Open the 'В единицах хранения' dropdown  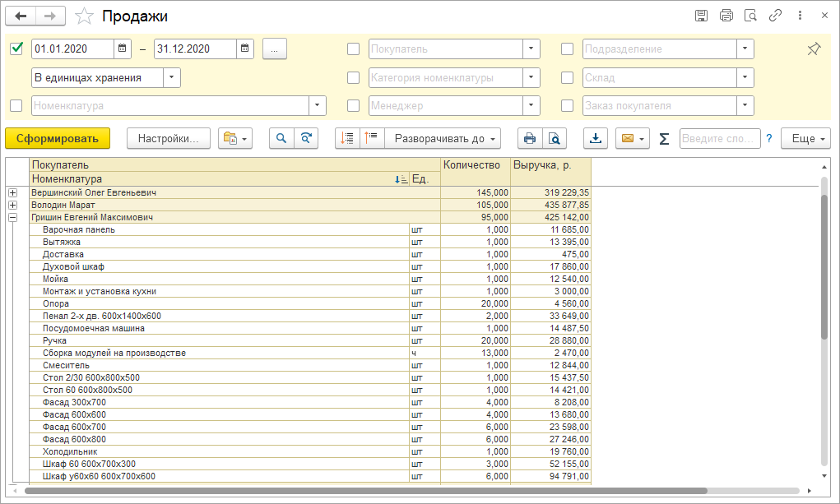coord(172,77)
